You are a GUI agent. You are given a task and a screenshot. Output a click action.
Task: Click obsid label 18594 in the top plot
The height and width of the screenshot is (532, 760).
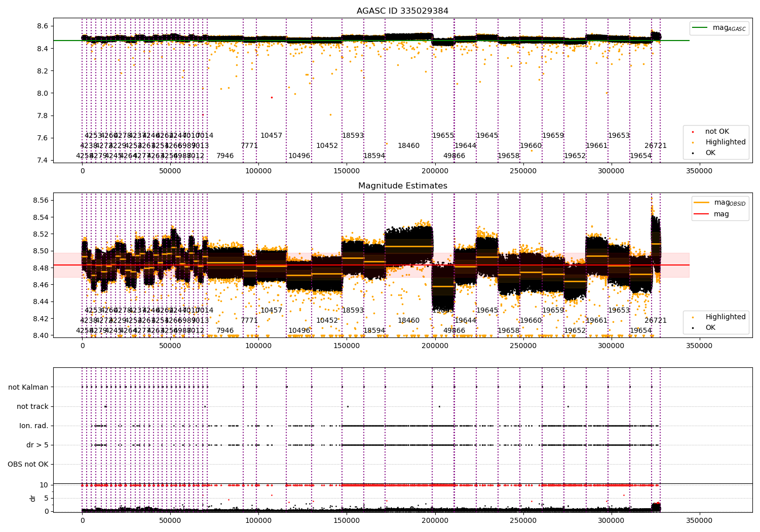(374, 156)
